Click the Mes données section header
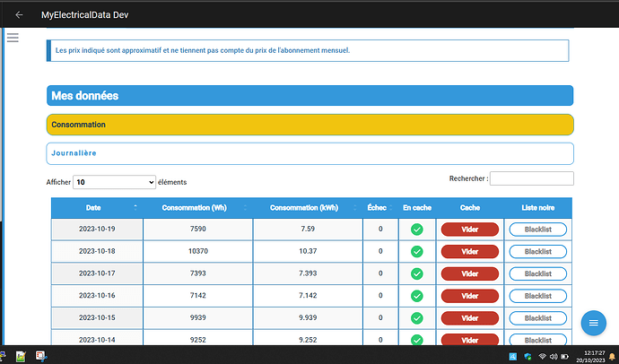This screenshot has height=364, width=619. [x=309, y=95]
